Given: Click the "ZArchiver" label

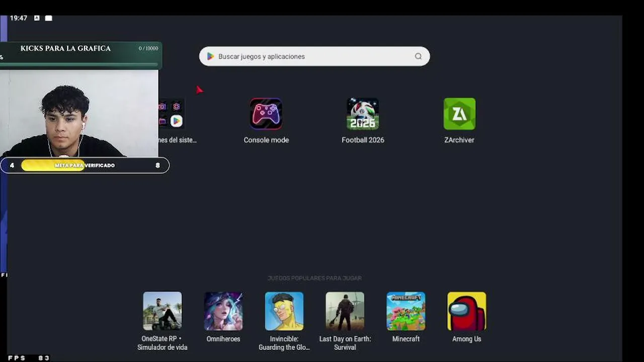Looking at the screenshot, I should pos(459,140).
